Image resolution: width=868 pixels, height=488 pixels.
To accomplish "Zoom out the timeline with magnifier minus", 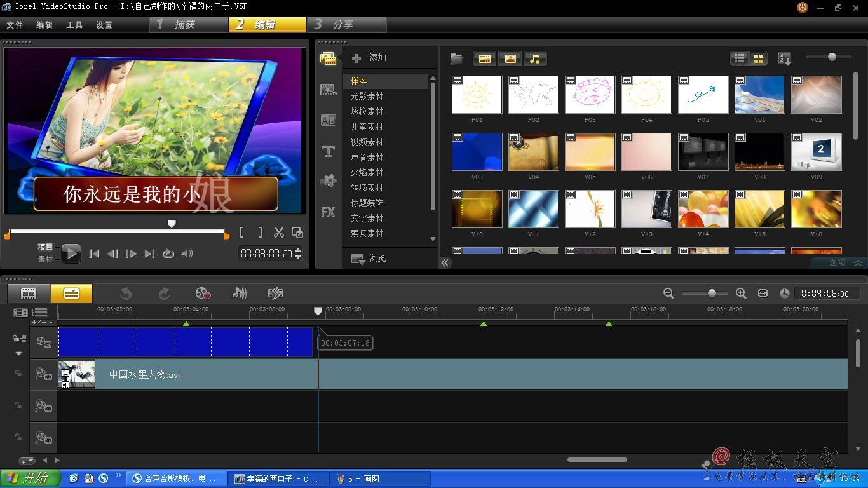I will click(668, 294).
